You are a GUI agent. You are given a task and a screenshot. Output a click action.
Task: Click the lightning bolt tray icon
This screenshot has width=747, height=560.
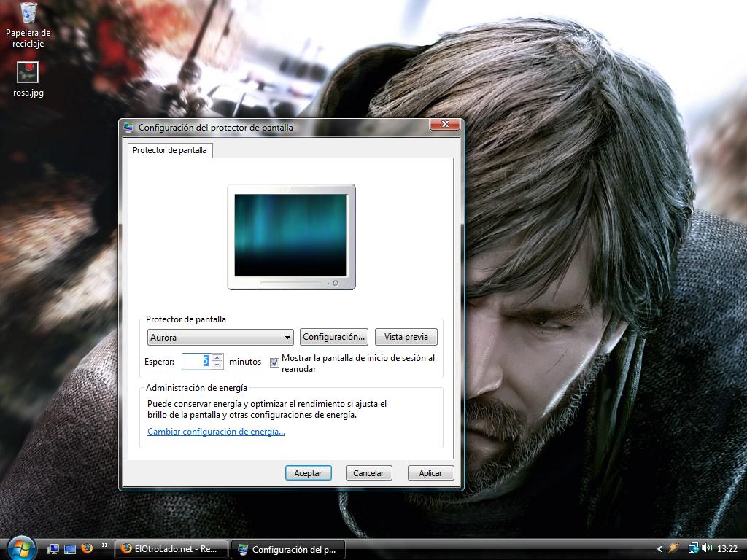click(x=673, y=548)
